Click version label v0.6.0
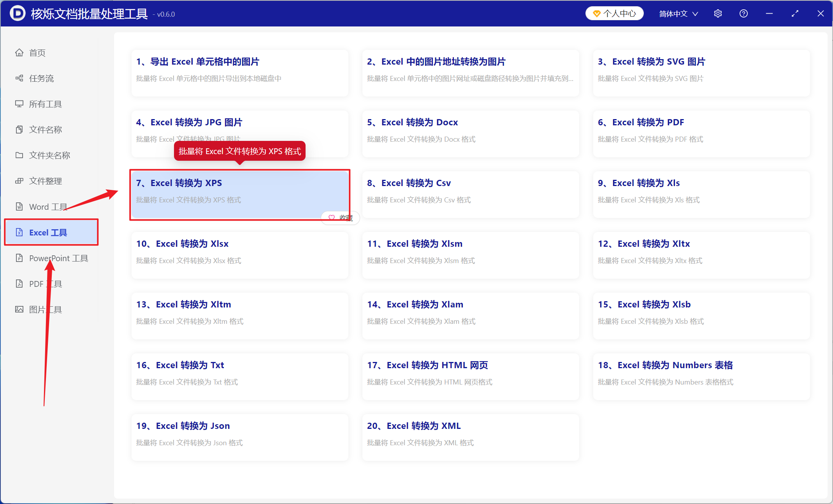 pos(163,14)
